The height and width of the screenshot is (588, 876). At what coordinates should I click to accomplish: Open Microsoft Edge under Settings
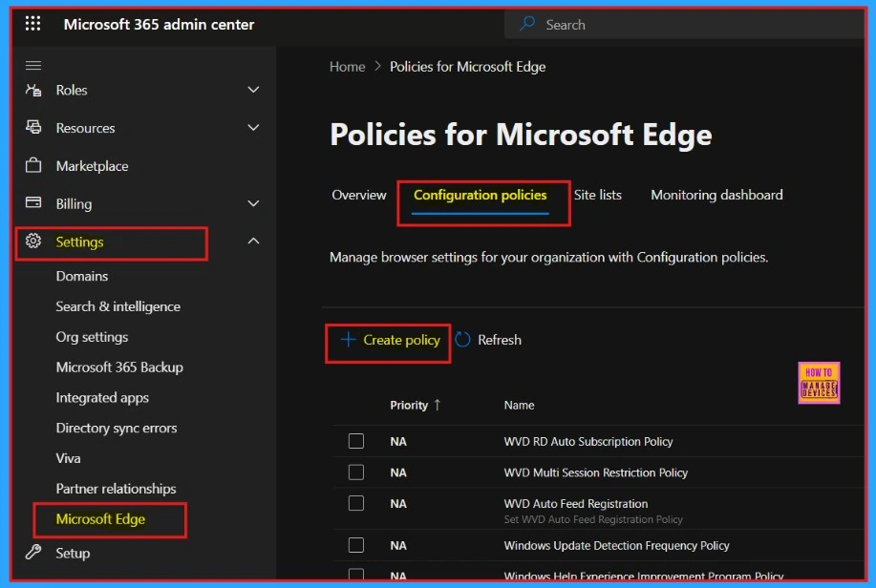pyautogui.click(x=100, y=518)
